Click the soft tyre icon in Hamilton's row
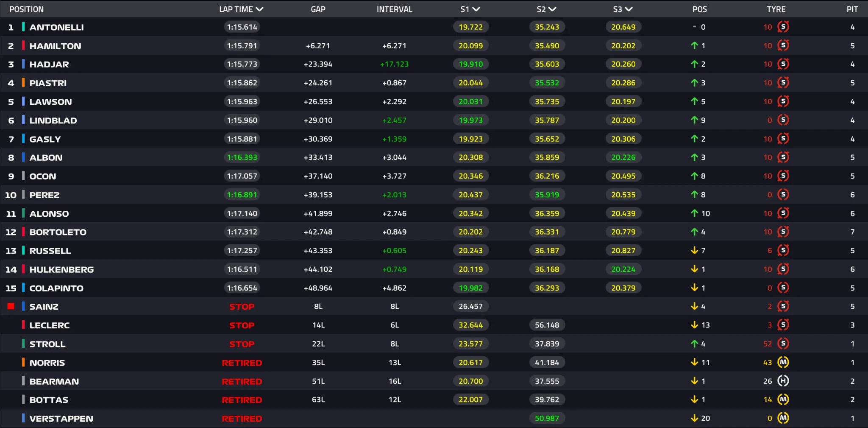 [x=783, y=46]
